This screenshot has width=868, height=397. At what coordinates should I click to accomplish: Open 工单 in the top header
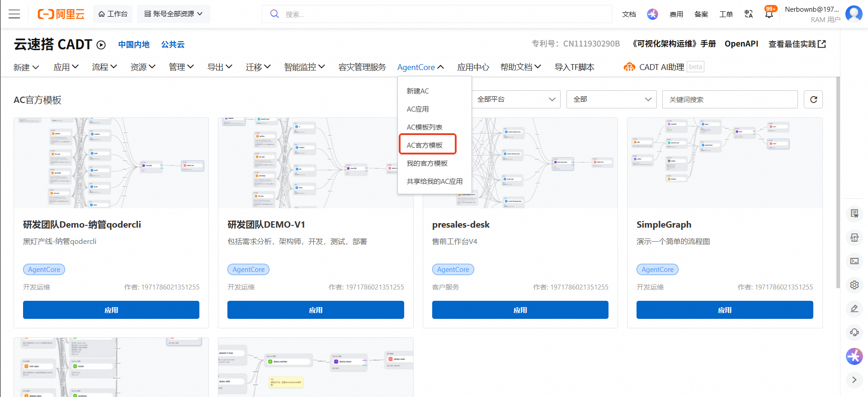[726, 14]
